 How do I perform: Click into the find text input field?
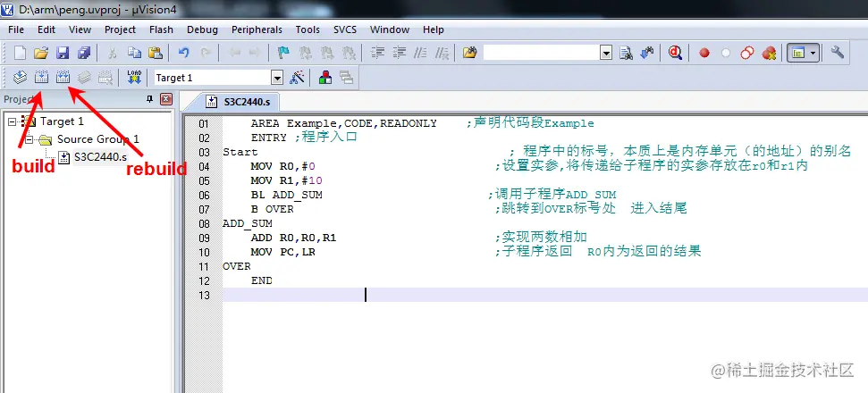coord(542,54)
